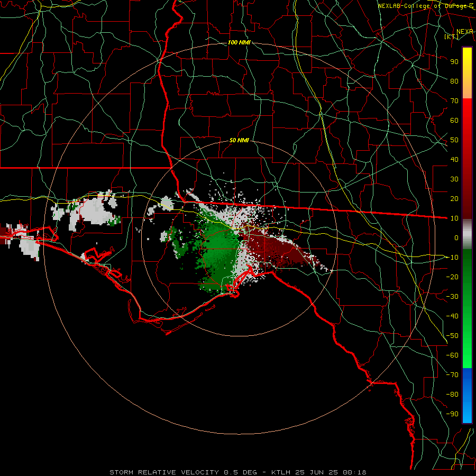Pick the gray zero-velocity color bar segment
476x476 pixels.
467,234
